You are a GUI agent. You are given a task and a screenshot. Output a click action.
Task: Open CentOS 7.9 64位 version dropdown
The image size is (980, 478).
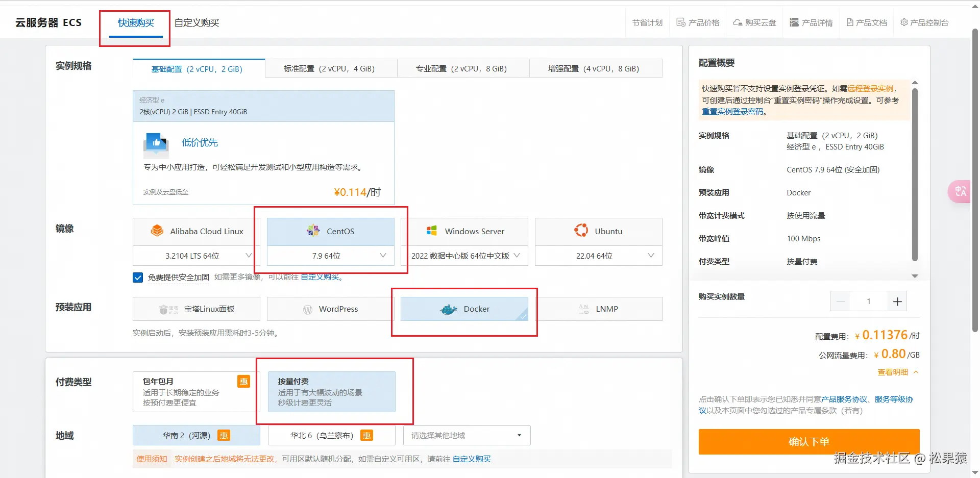point(331,256)
